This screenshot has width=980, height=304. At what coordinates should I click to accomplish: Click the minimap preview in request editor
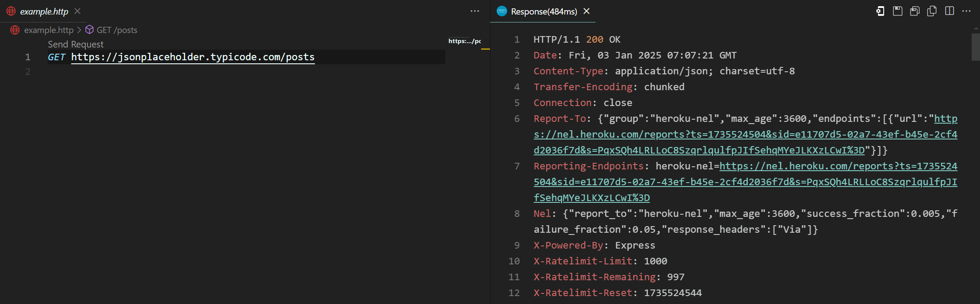464,41
